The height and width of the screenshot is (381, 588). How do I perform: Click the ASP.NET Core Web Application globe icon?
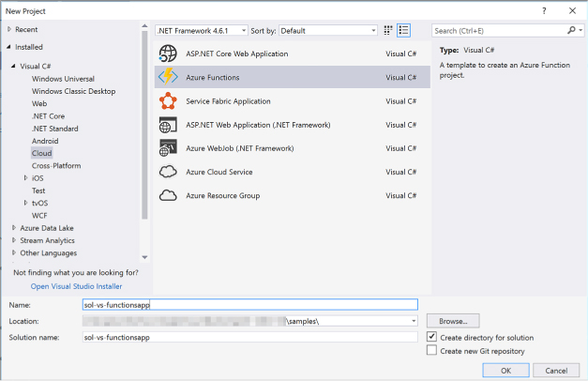(168, 53)
